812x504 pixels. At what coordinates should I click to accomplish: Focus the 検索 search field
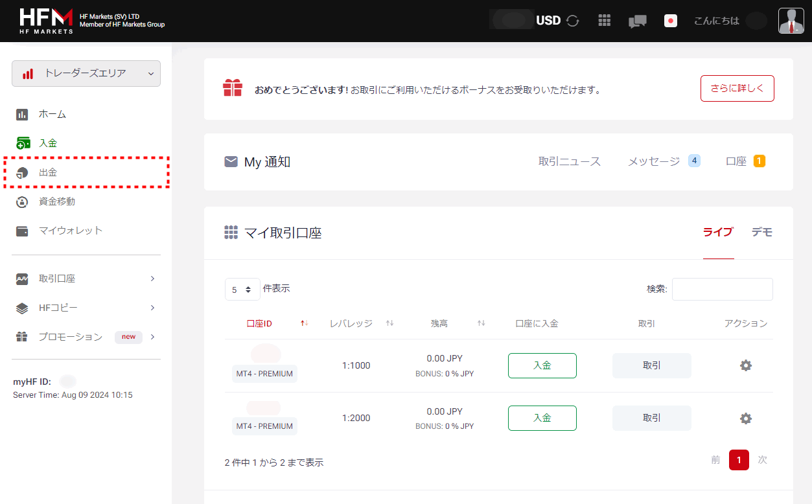(723, 290)
